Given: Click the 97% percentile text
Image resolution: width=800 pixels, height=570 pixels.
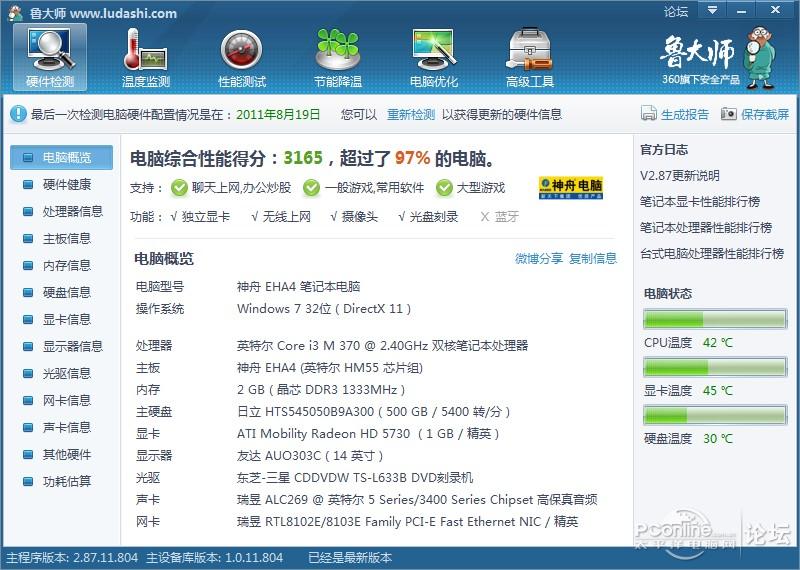Looking at the screenshot, I should pos(412,158).
